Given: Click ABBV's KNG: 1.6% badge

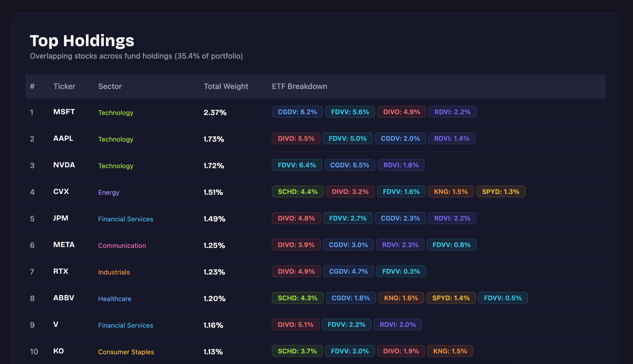Looking at the screenshot, I should point(401,298).
